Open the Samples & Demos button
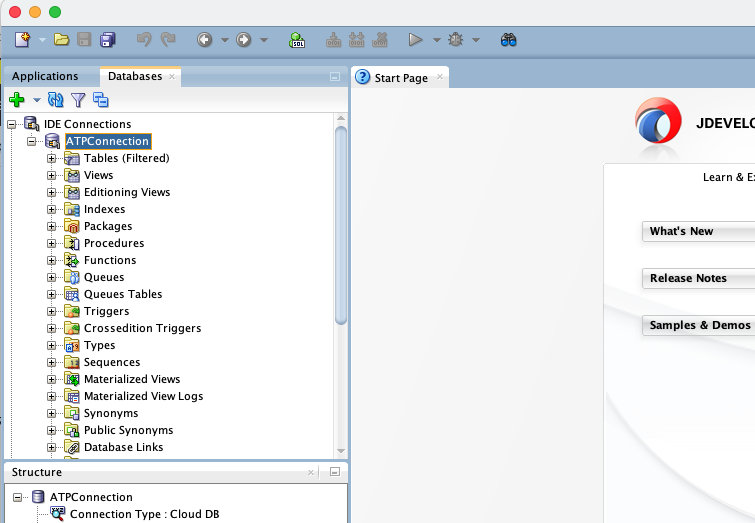Image resolution: width=755 pixels, height=523 pixels. (698, 326)
